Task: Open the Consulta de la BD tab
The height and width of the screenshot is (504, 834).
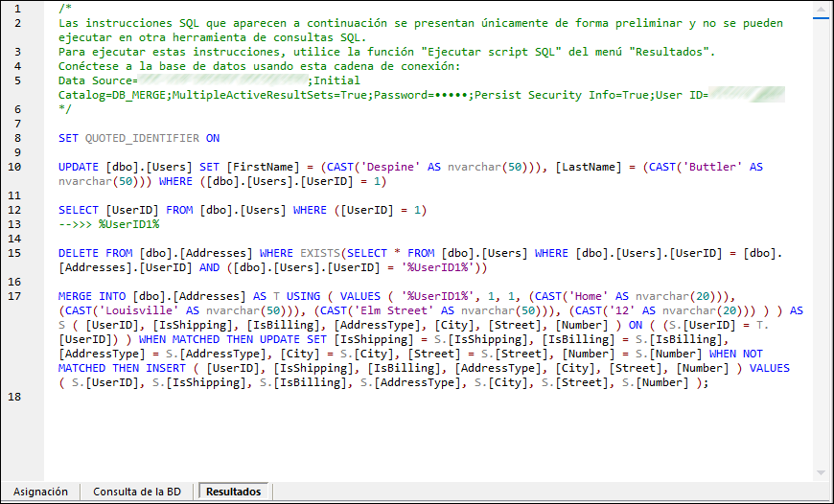Action: pos(137,492)
